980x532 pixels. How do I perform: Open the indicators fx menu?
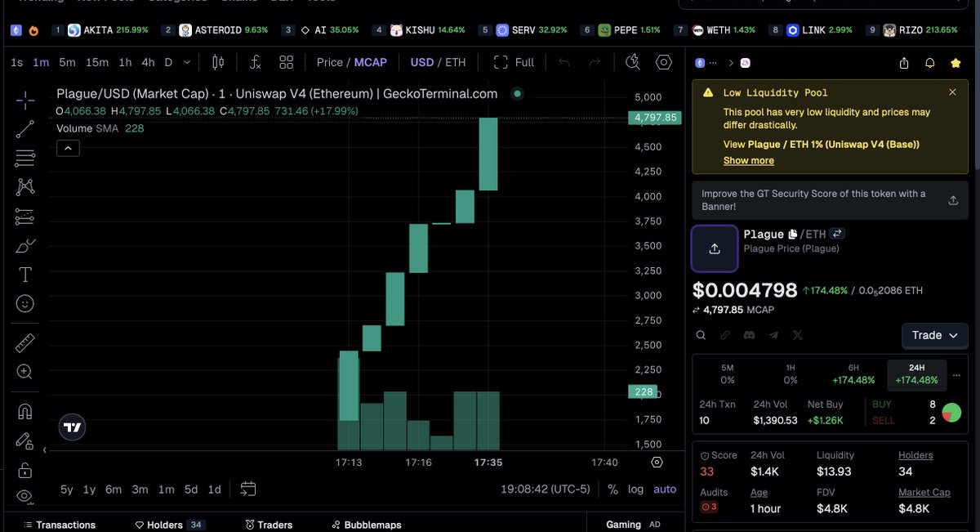coord(255,62)
